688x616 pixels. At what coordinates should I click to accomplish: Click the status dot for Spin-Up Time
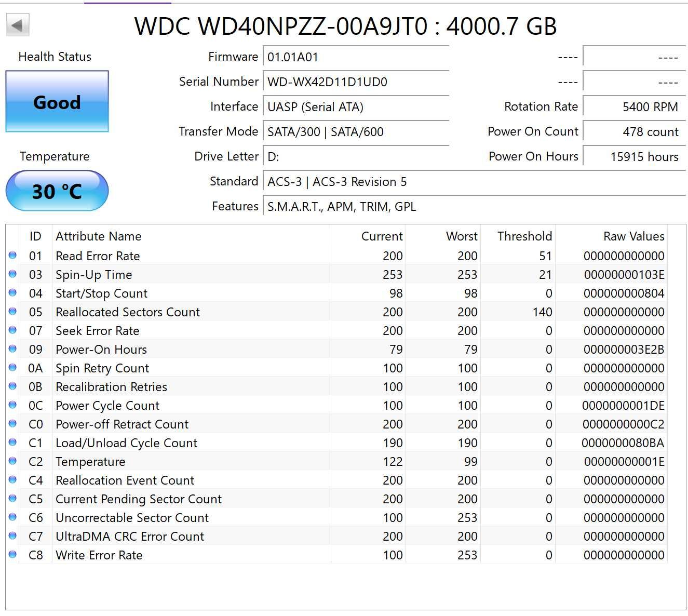pyautogui.click(x=12, y=274)
